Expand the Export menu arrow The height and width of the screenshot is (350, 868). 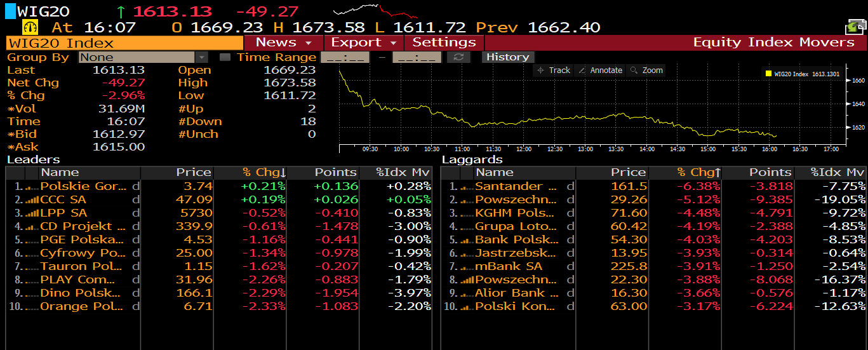(x=394, y=43)
